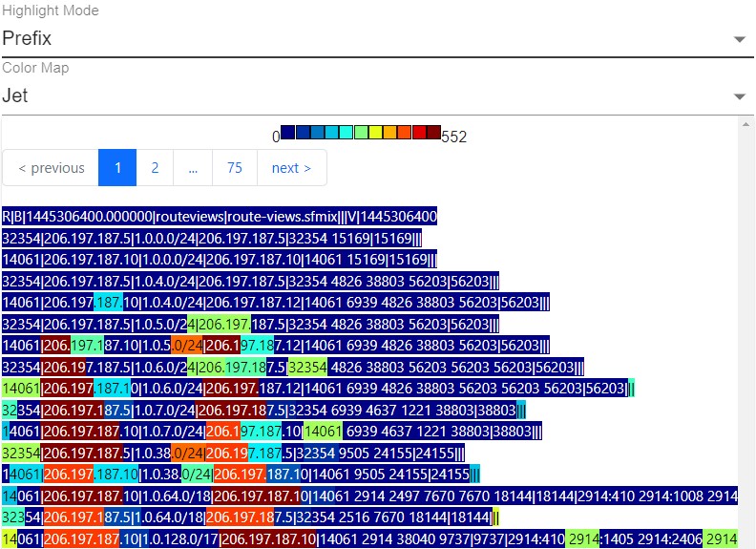Go to the next page
The height and width of the screenshot is (549, 756).
[292, 168]
